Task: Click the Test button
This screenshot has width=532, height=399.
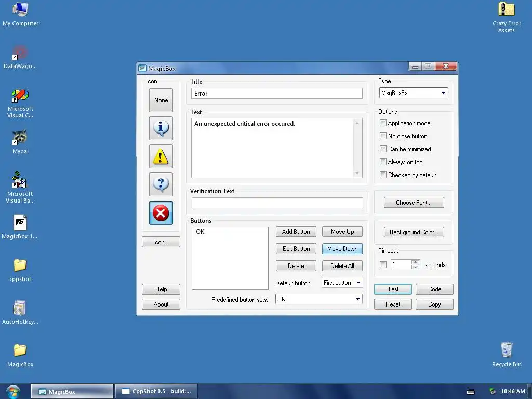Action: [x=393, y=289]
